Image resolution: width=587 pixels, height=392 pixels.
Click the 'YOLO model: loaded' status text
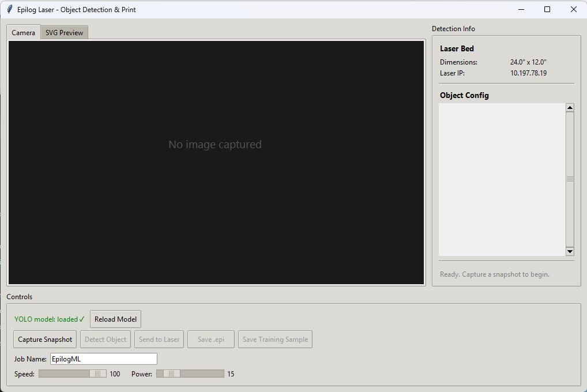tap(50, 319)
